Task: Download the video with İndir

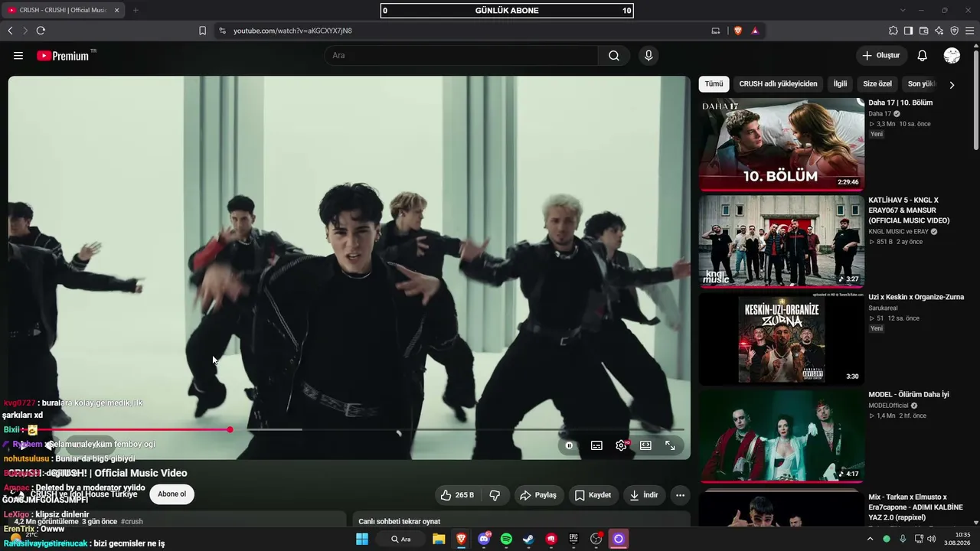Action: click(643, 495)
